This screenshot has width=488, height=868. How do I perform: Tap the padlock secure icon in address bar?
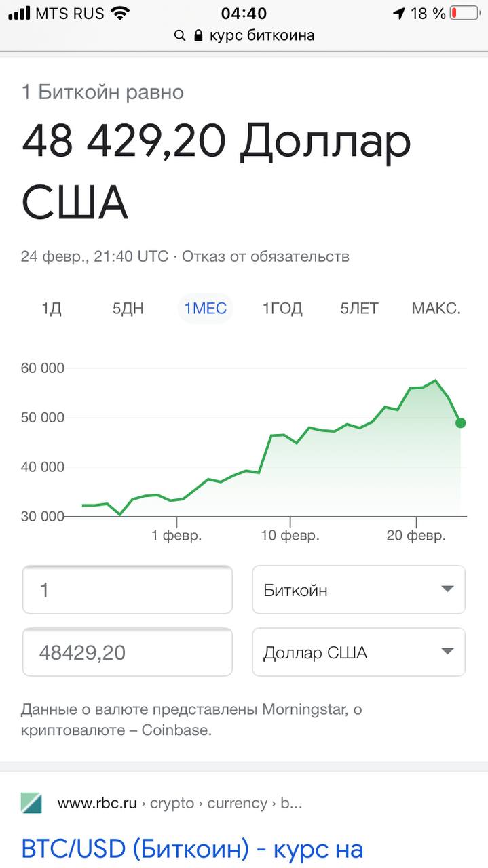coord(198,35)
